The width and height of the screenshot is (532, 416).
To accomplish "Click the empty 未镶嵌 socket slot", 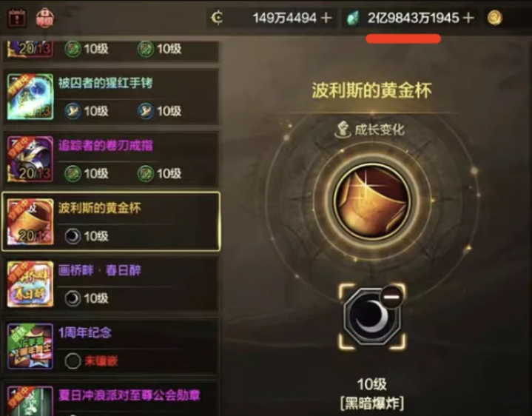I will point(73,361).
